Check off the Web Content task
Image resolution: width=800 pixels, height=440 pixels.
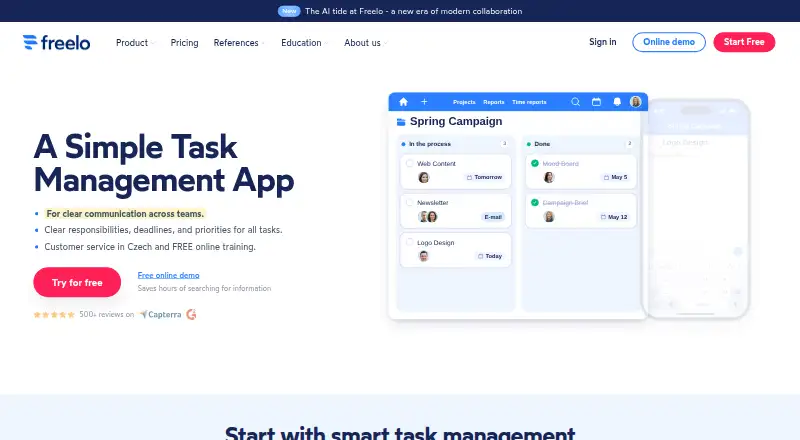point(409,163)
